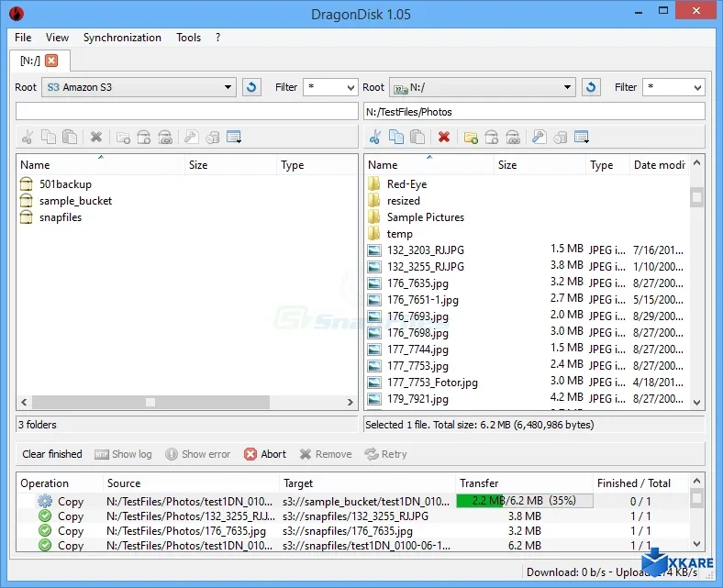Open the N:/ Root dropdown

pos(483,87)
